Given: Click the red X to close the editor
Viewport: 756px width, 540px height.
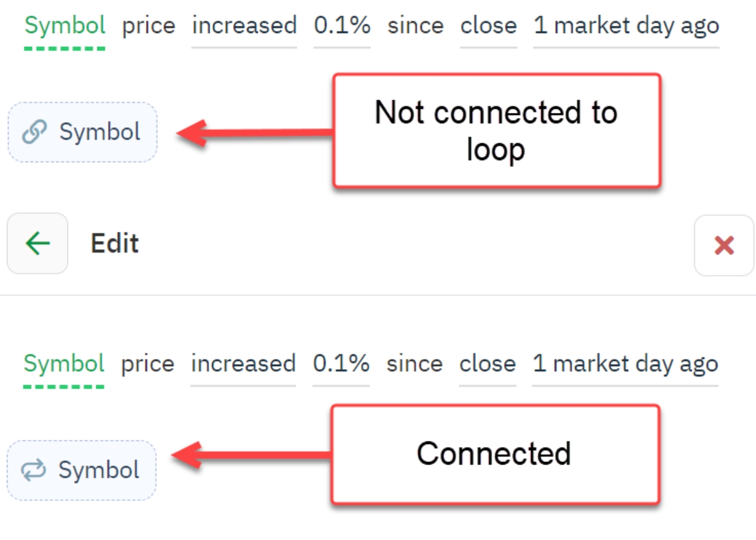Looking at the screenshot, I should [724, 244].
